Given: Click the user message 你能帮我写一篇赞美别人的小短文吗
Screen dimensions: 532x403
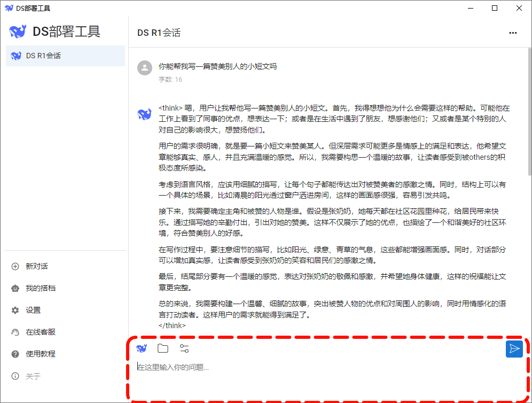Looking at the screenshot, I should pyautogui.click(x=217, y=66).
